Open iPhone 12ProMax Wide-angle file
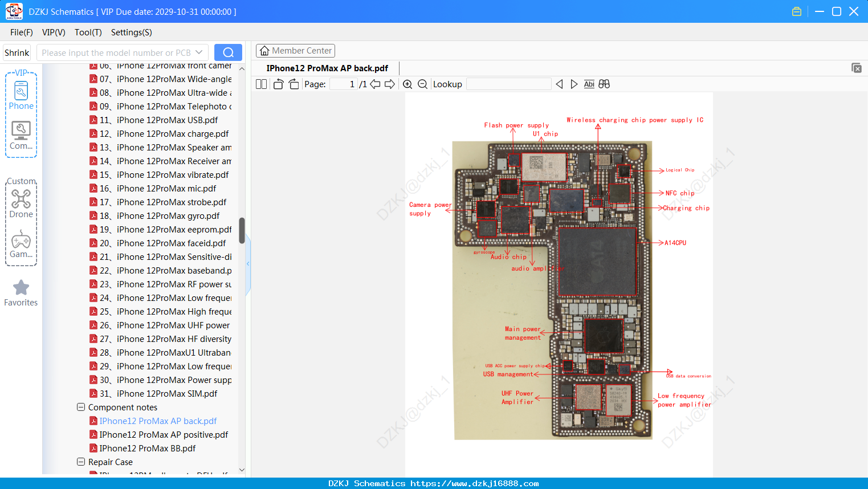The height and width of the screenshot is (489, 868). pos(161,79)
